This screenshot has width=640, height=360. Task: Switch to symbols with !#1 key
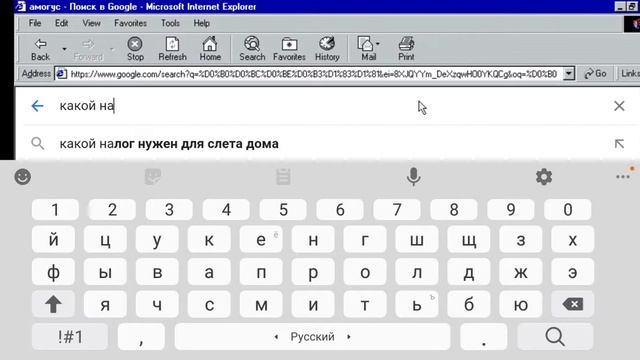coord(70,337)
